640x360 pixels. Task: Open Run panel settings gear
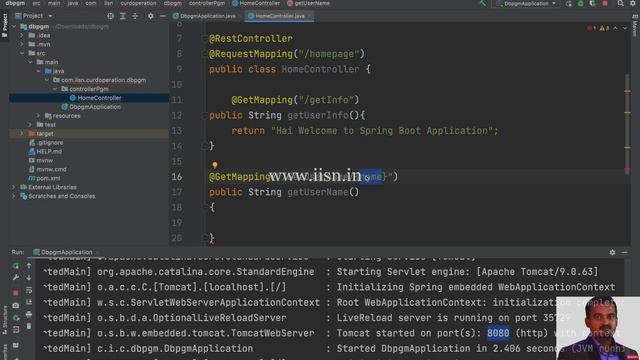[x=612, y=253]
